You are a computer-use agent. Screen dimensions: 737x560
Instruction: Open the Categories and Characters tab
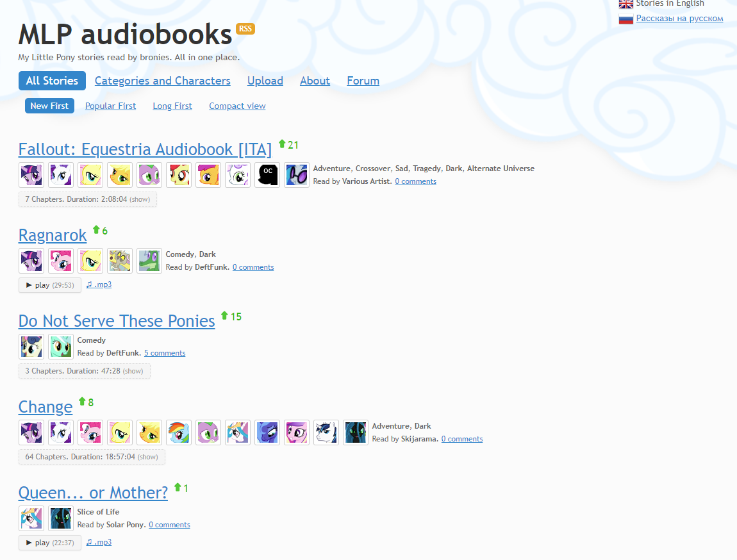pos(163,81)
